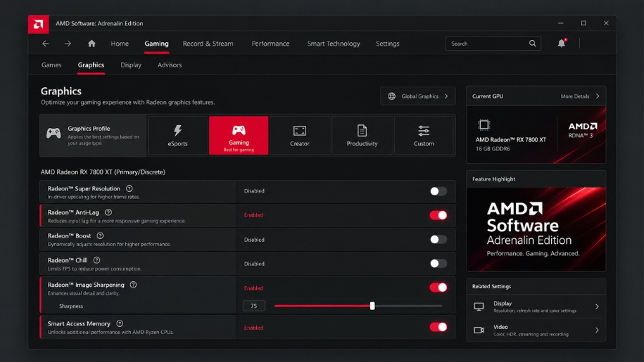Switch to the Advisors sub-tab
The image size is (644, 362).
click(x=169, y=65)
